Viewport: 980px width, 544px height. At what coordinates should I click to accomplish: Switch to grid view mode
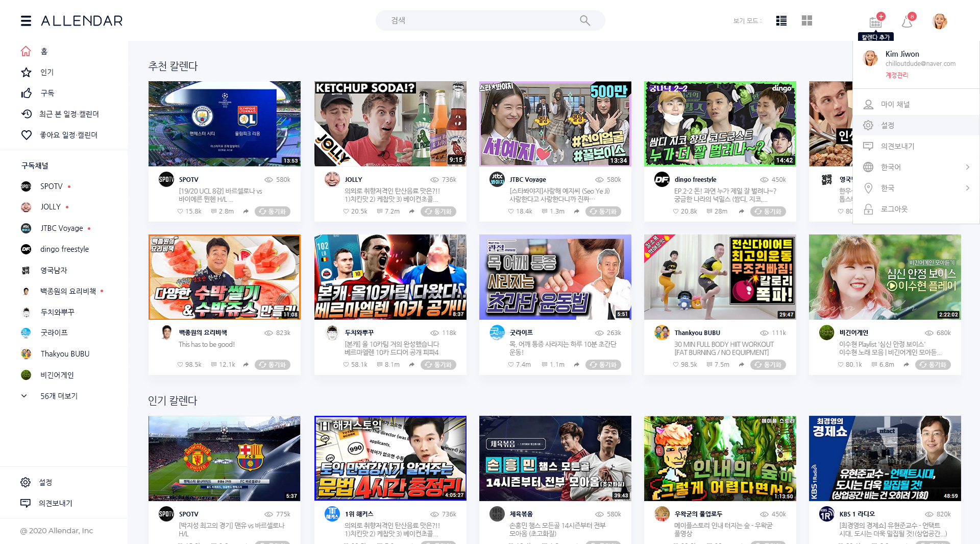(807, 20)
